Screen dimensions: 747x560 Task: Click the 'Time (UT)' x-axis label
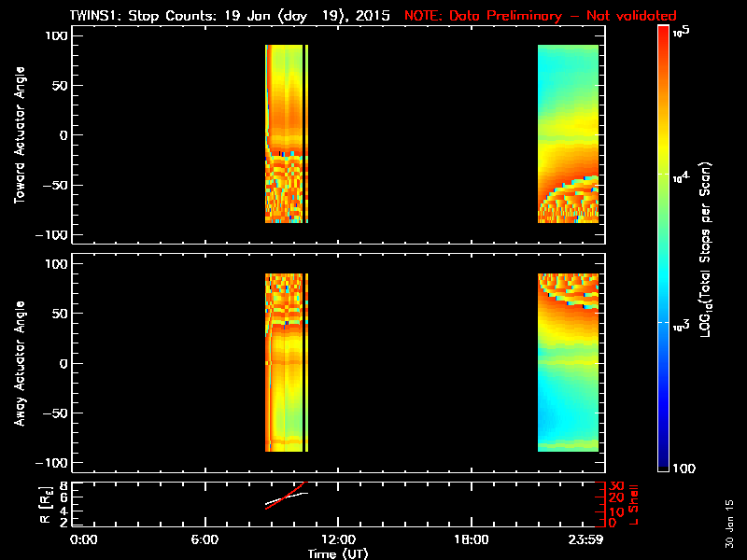tap(339, 553)
